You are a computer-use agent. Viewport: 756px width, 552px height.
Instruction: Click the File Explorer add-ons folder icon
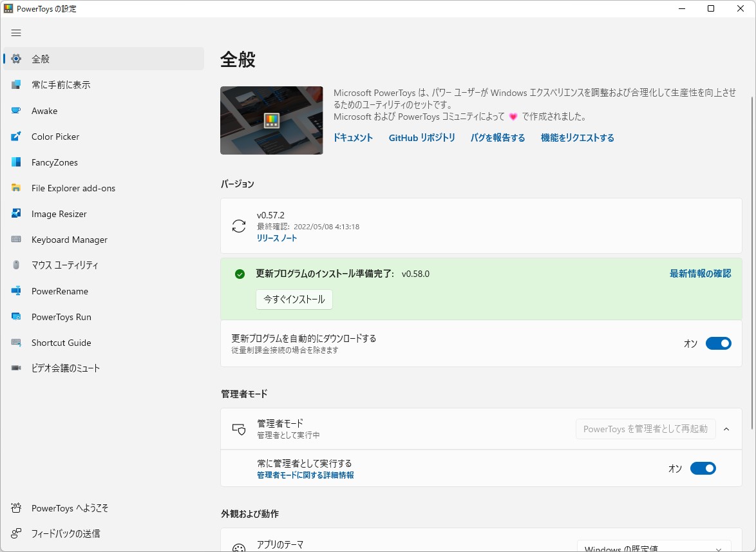[x=16, y=188]
